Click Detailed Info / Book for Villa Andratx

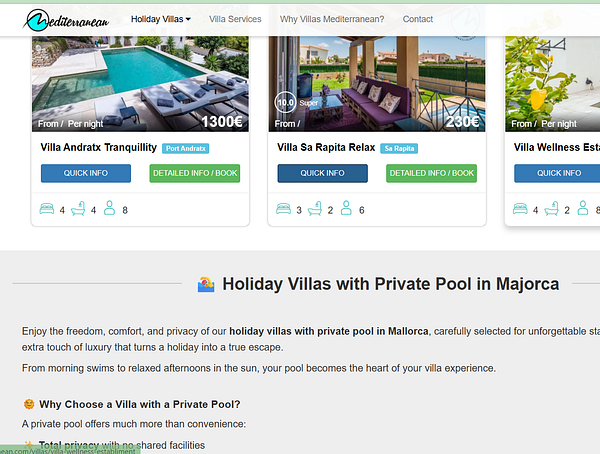pyautogui.click(x=195, y=173)
